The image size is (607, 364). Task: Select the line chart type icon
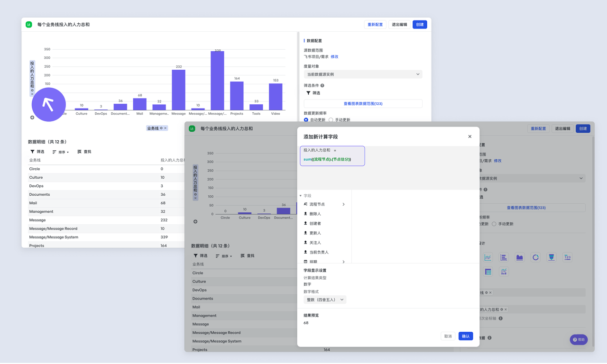(487, 257)
